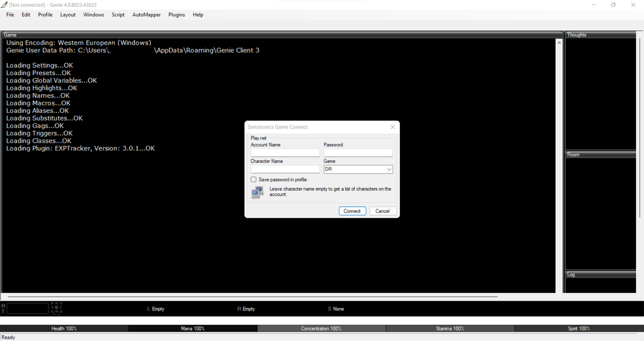Click the 'Play.net' group label in dialog
This screenshot has height=341, width=644.
259,137
